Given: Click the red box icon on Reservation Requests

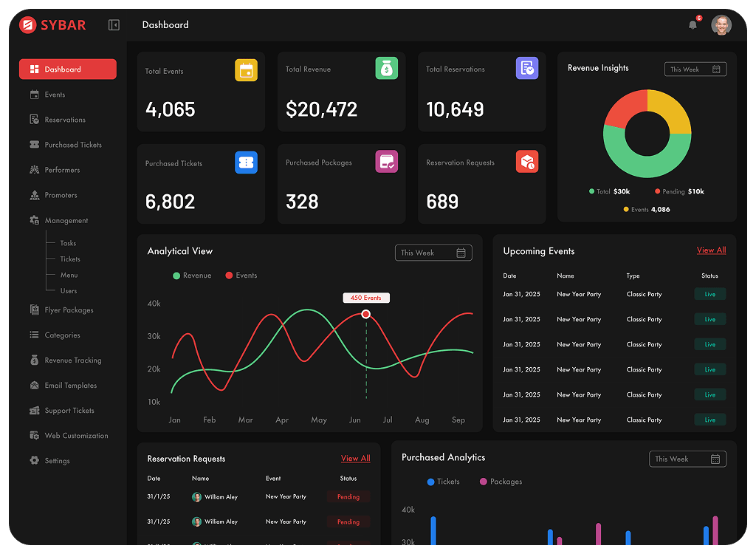Looking at the screenshot, I should tap(527, 161).
